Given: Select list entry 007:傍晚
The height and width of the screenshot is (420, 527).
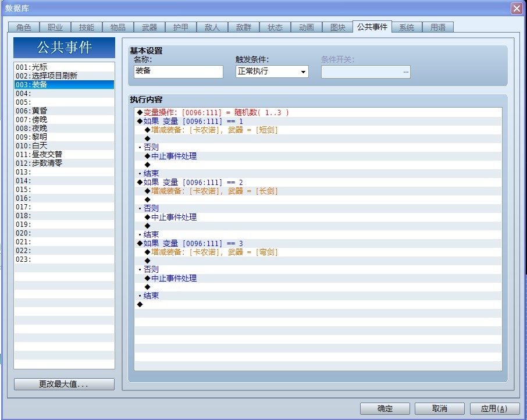Looking at the screenshot, I should tap(64, 120).
